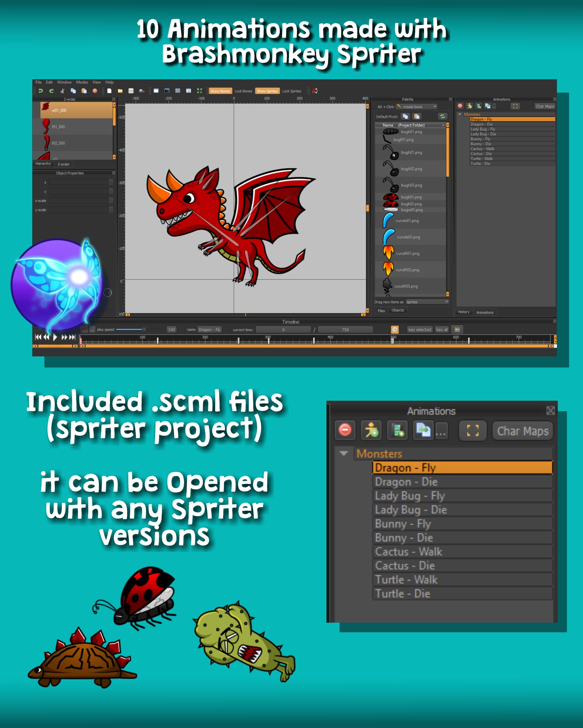Toggle the Show Bones button

(x=220, y=91)
